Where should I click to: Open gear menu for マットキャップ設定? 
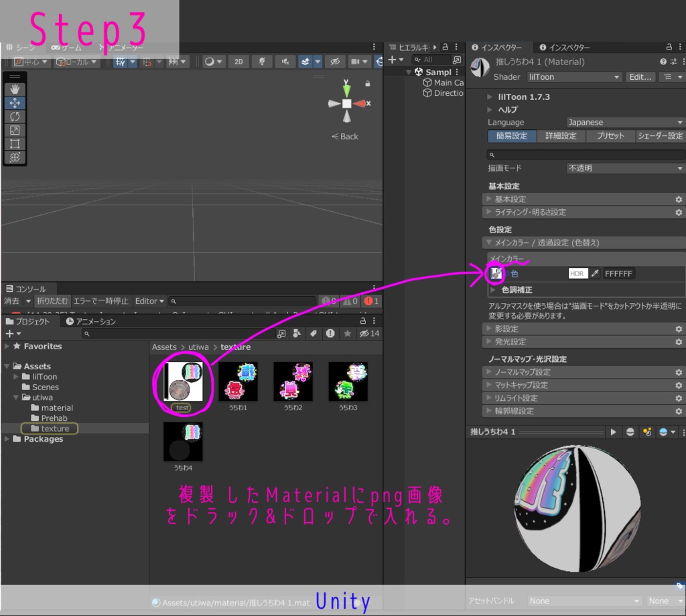point(679,385)
